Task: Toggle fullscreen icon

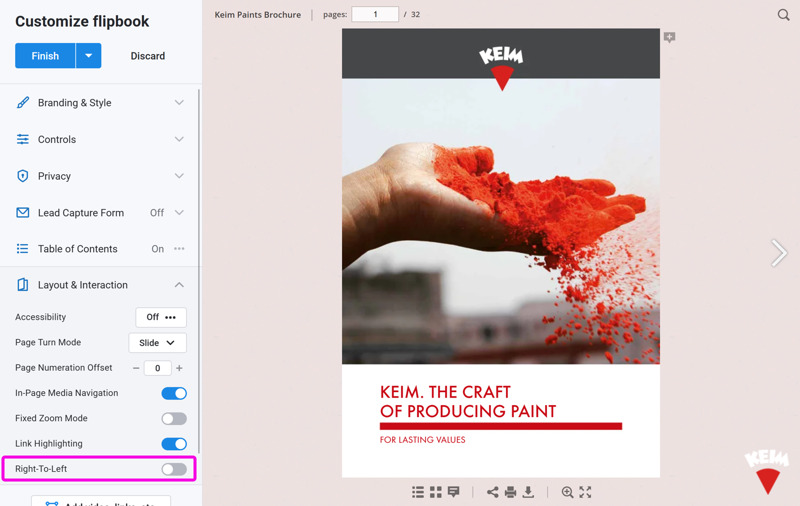Action: (x=585, y=492)
